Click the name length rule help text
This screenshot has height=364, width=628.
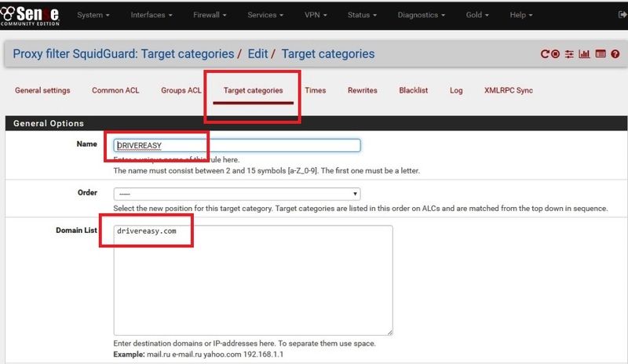point(266,170)
